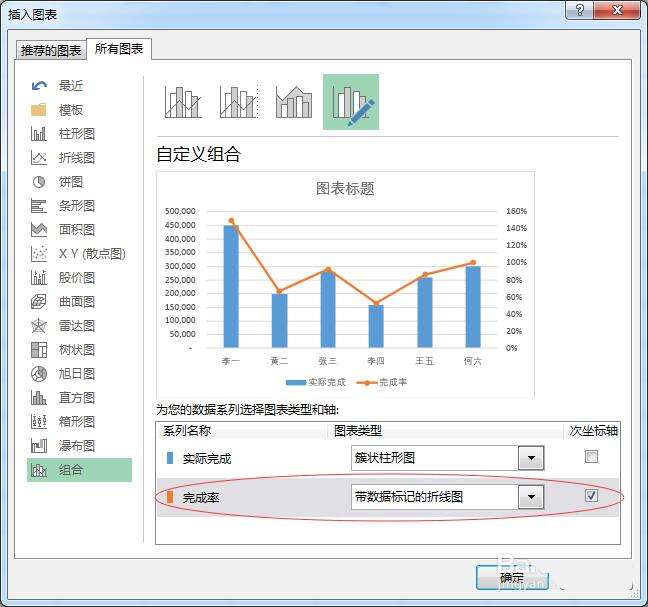Choose the Surface chart (曲面图) icon
The image size is (648, 607).
[39, 302]
